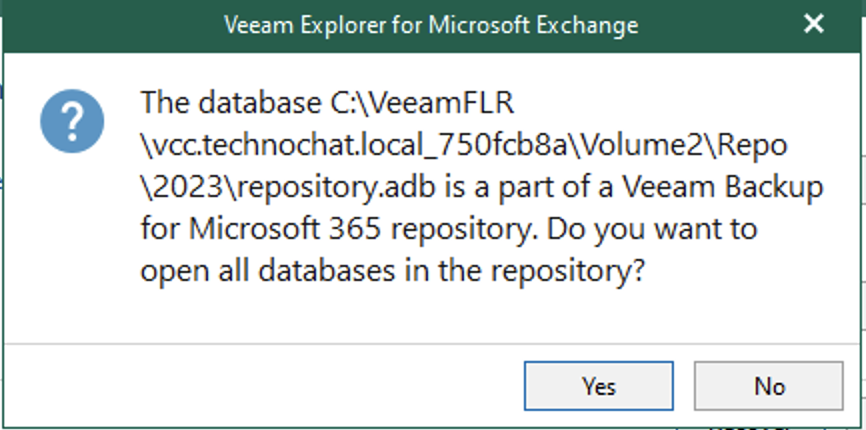The image size is (866, 430).
Task: Click the Veeam Explorer for Microsoft Exchange title
Action: pyautogui.click(x=432, y=24)
